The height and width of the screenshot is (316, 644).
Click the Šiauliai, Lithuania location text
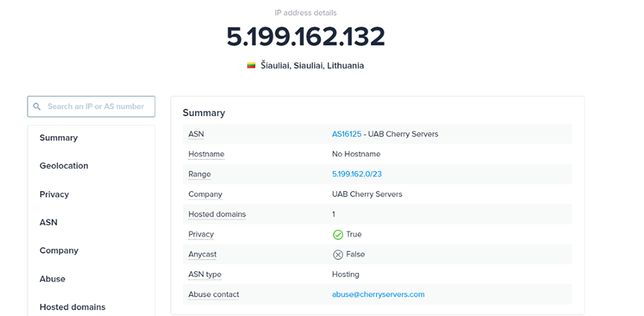(x=312, y=65)
